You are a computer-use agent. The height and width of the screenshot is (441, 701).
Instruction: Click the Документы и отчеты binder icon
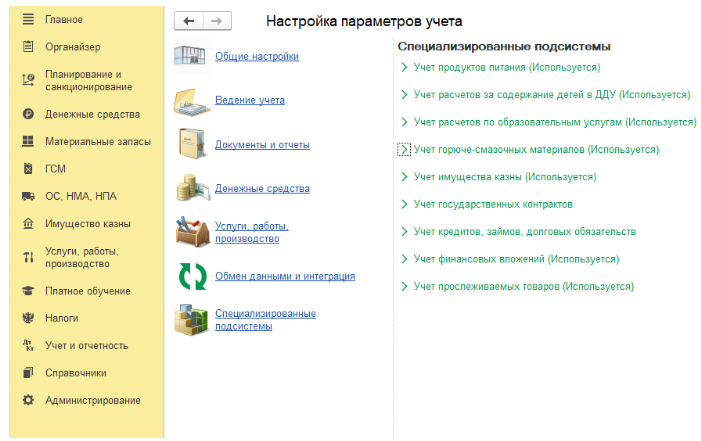click(192, 144)
